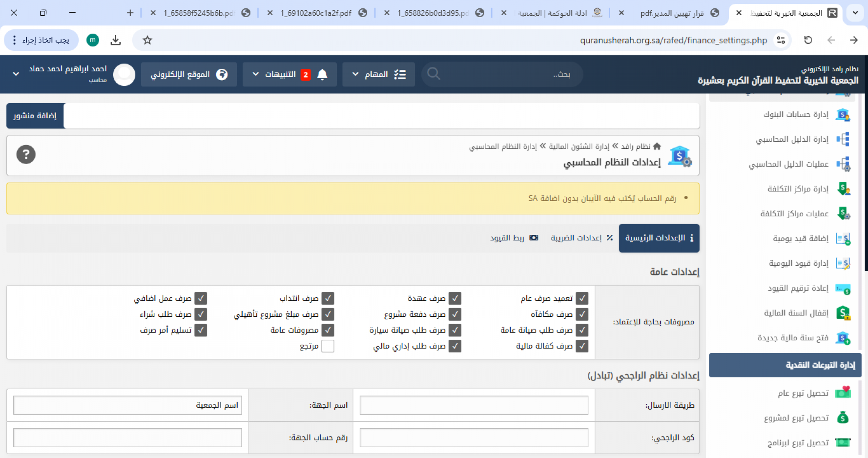Click the إضافة منشور button

(x=35, y=116)
